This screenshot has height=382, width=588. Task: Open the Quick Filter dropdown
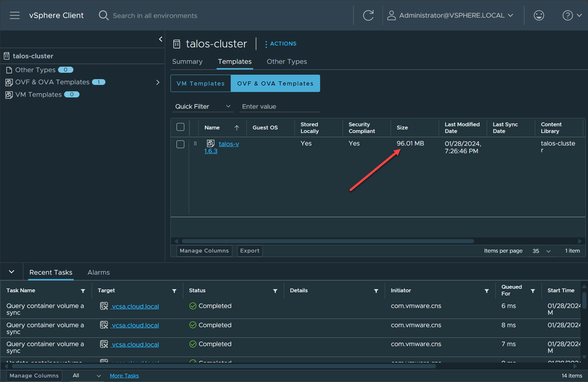coord(203,106)
